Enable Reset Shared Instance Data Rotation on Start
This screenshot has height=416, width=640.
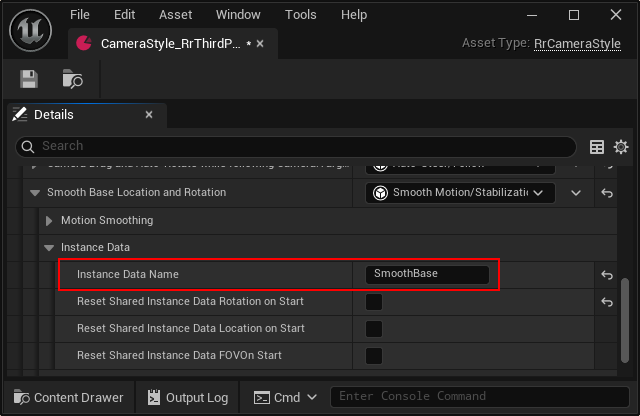pos(374,302)
